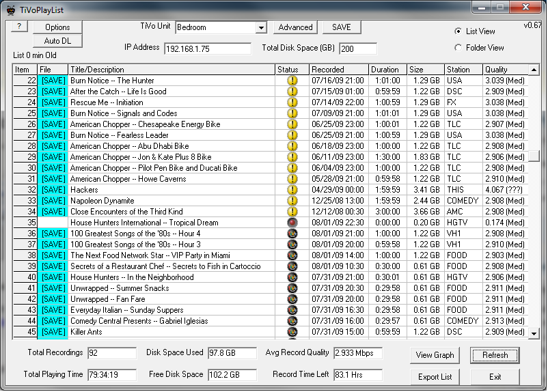Sort by the File column header
The width and height of the screenshot is (548, 392).
(x=53, y=70)
